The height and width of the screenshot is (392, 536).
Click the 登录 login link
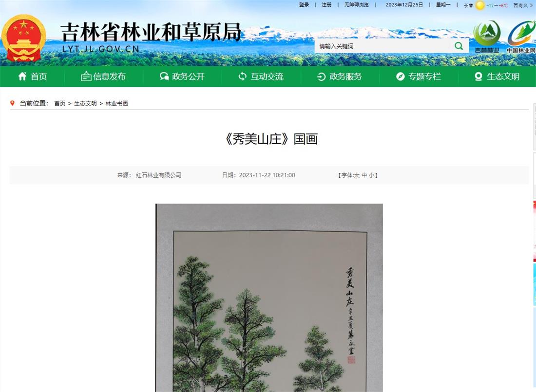[x=304, y=5]
